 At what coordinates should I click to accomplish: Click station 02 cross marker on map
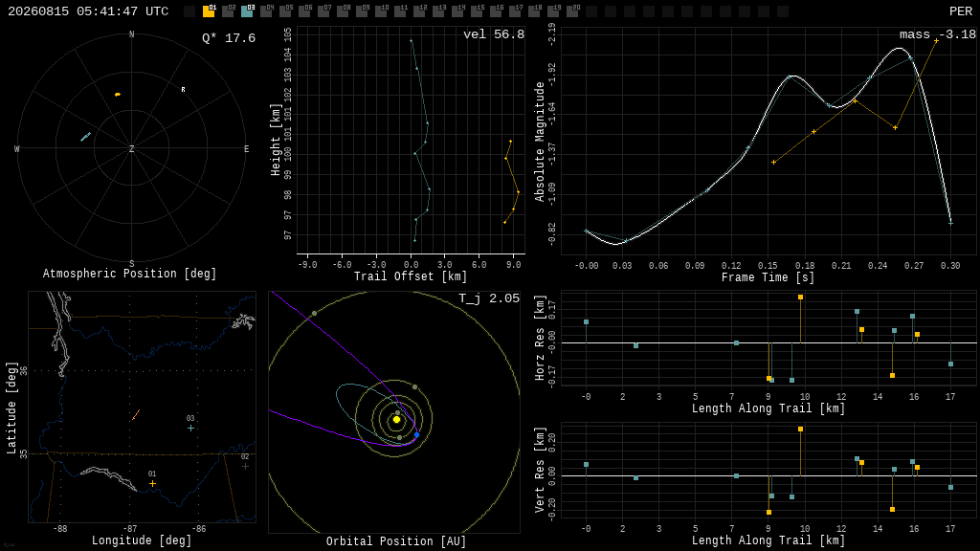[245, 466]
